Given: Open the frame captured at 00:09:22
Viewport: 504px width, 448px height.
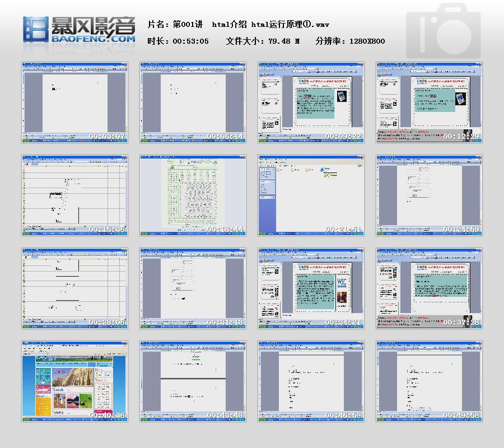Looking at the screenshot, I should [x=311, y=102].
